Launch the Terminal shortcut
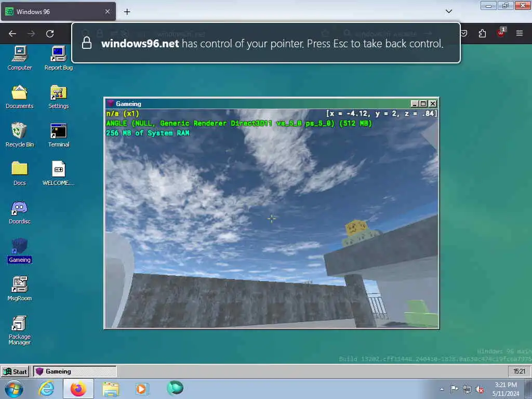Image resolution: width=532 pixels, height=399 pixels. 58,135
